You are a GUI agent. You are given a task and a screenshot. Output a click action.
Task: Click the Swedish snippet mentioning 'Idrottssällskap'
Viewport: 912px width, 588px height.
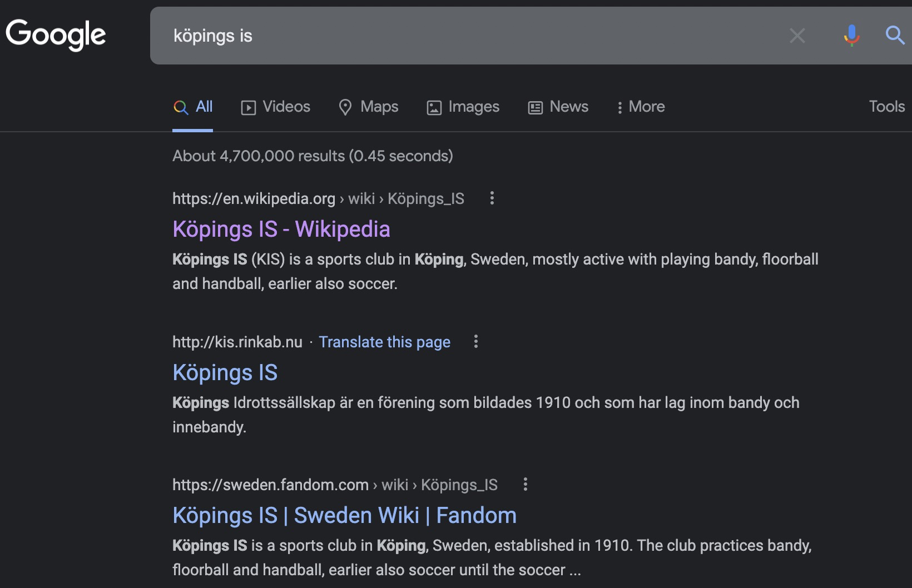[x=486, y=415]
